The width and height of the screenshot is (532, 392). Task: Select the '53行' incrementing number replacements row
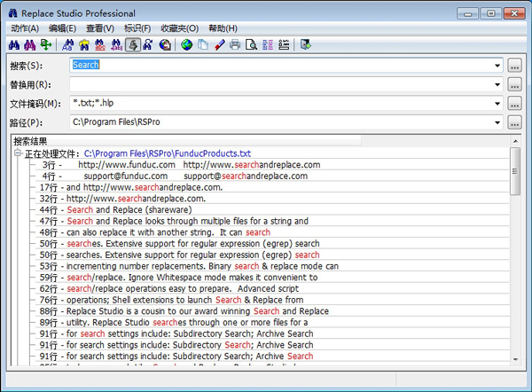(x=272, y=266)
